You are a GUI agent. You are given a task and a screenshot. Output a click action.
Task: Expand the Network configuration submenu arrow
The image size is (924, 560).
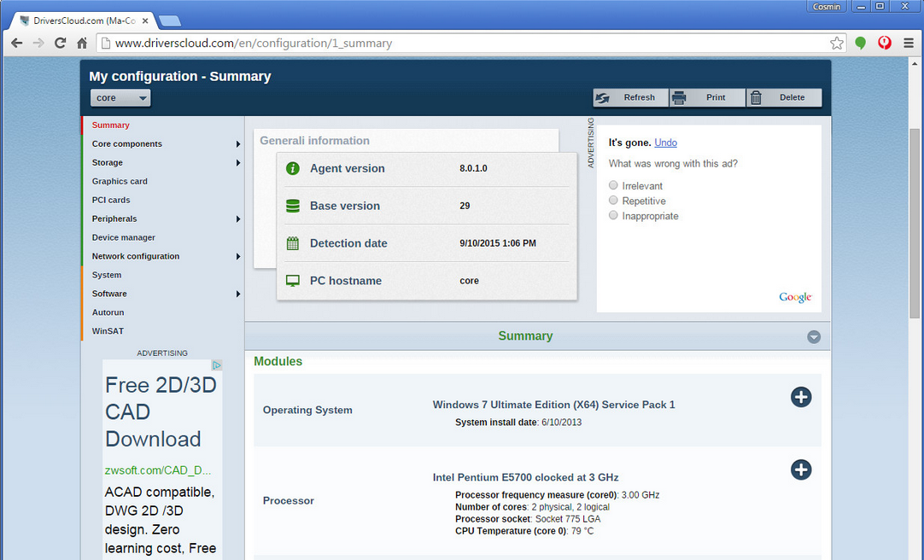tap(238, 257)
